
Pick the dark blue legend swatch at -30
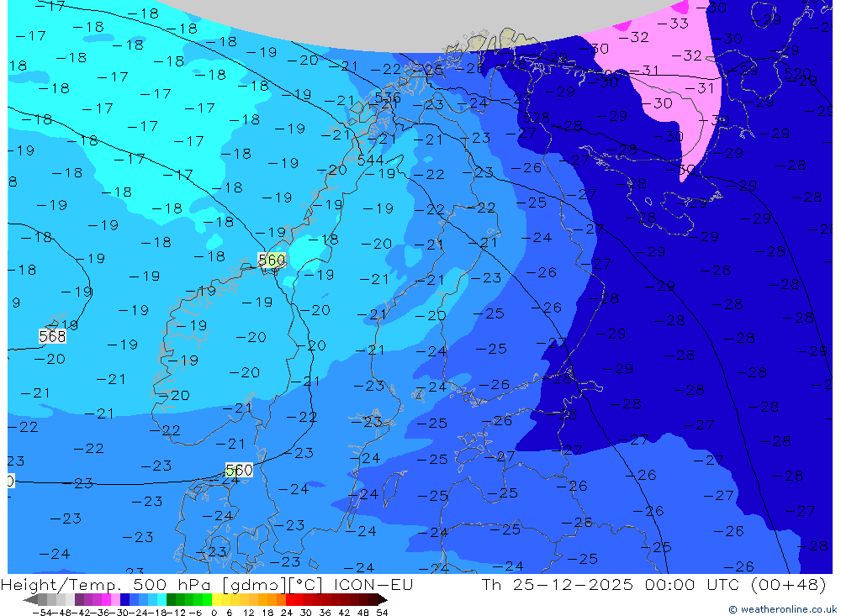tap(124, 599)
